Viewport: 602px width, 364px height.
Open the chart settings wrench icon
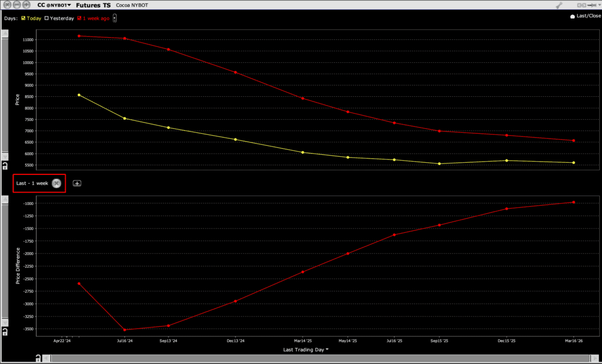pyautogui.click(x=559, y=5)
